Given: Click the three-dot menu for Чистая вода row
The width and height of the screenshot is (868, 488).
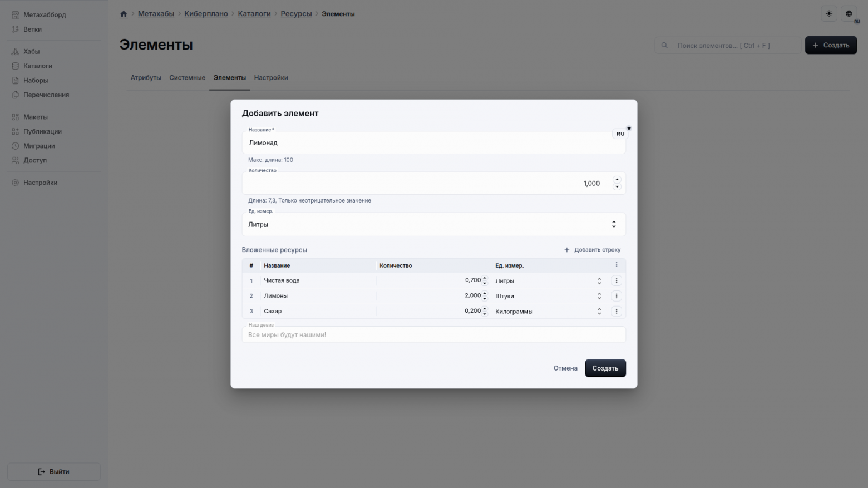Looking at the screenshot, I should pos(616,281).
